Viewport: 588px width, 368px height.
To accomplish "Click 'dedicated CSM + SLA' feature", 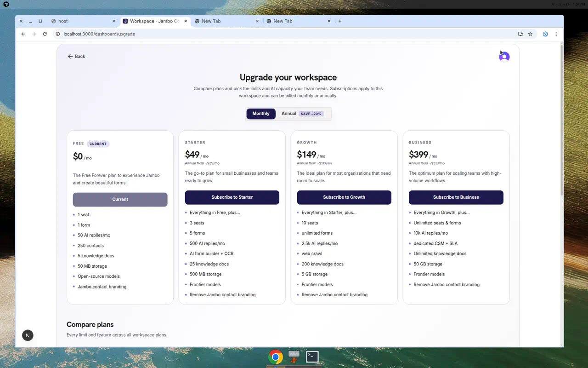I will click(435, 244).
